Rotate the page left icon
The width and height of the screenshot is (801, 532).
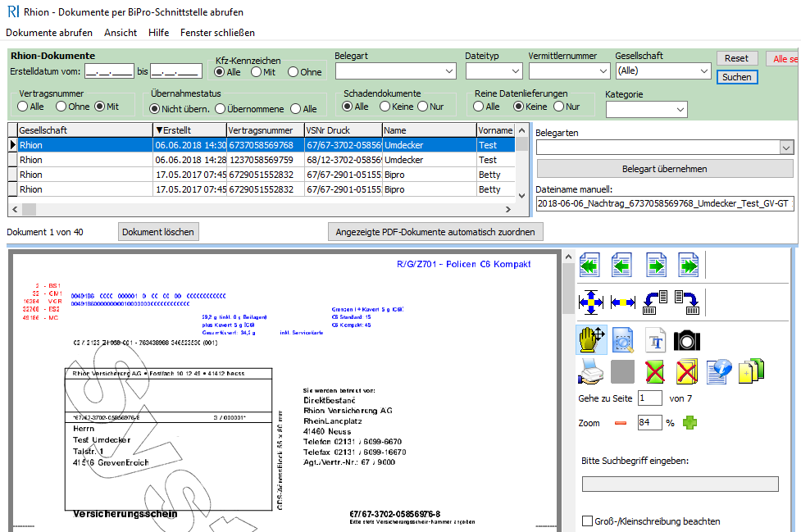click(x=655, y=302)
